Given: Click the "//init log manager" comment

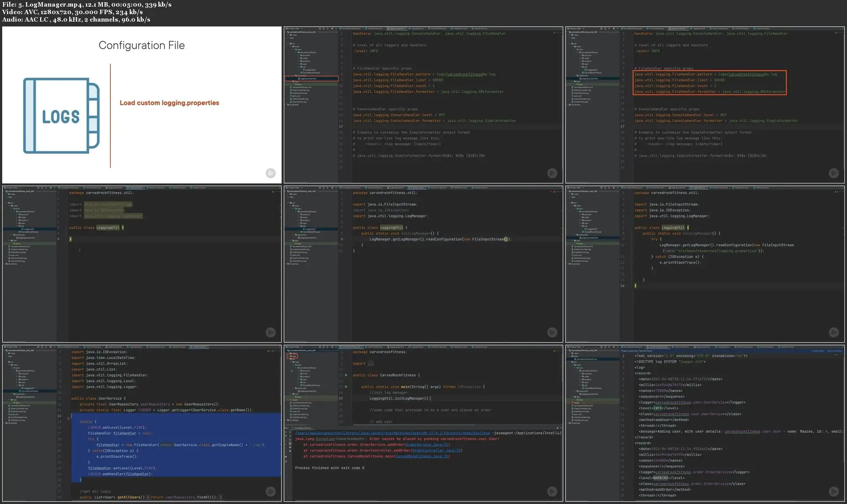Looking at the screenshot, I should [x=388, y=392].
